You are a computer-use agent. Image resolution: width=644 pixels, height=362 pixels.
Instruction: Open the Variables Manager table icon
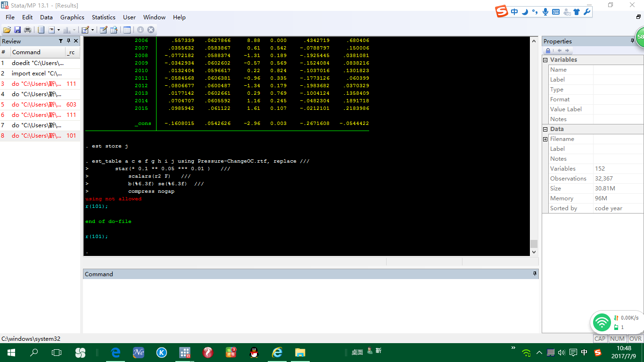127,30
